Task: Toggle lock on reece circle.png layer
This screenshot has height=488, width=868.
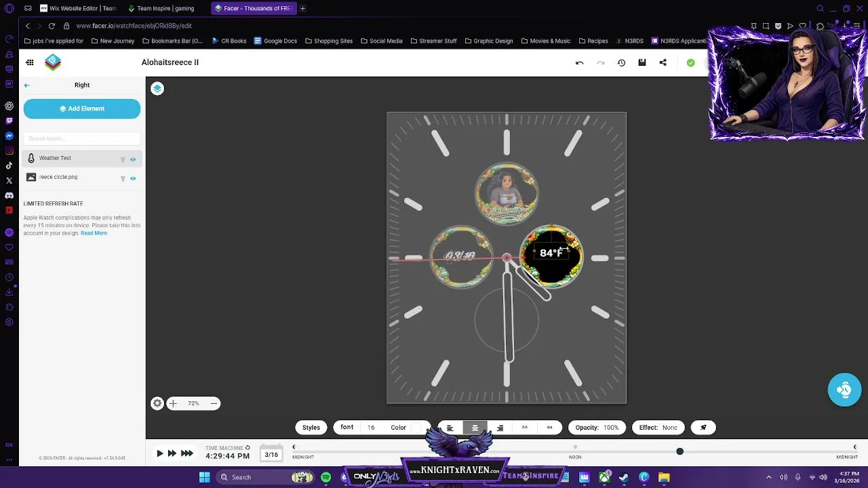Action: (x=123, y=178)
